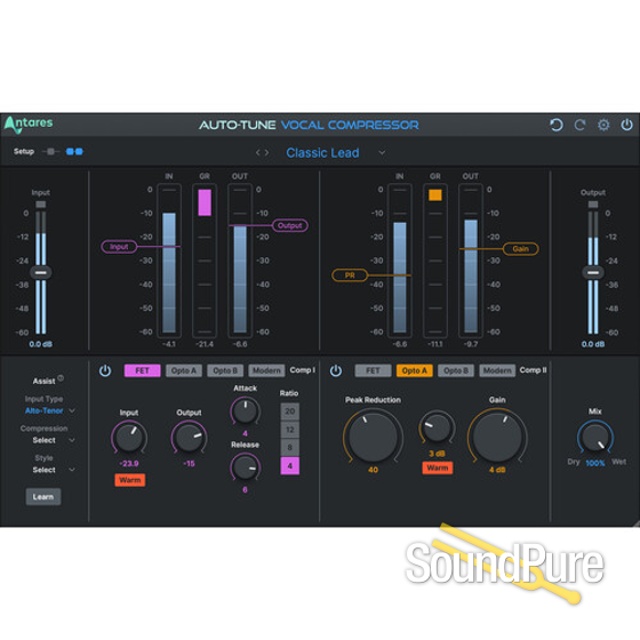Click the Assist info icon
This screenshot has width=640, height=640.
point(61,378)
